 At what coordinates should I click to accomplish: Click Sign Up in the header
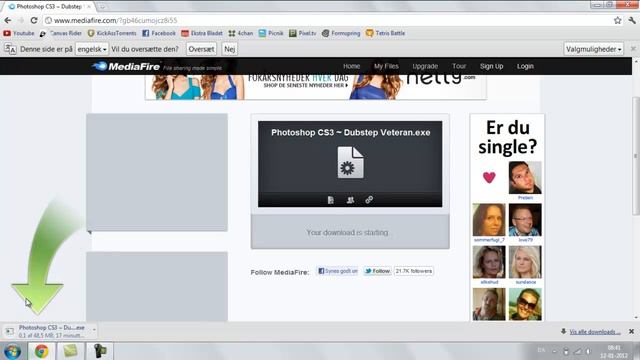coord(491,66)
